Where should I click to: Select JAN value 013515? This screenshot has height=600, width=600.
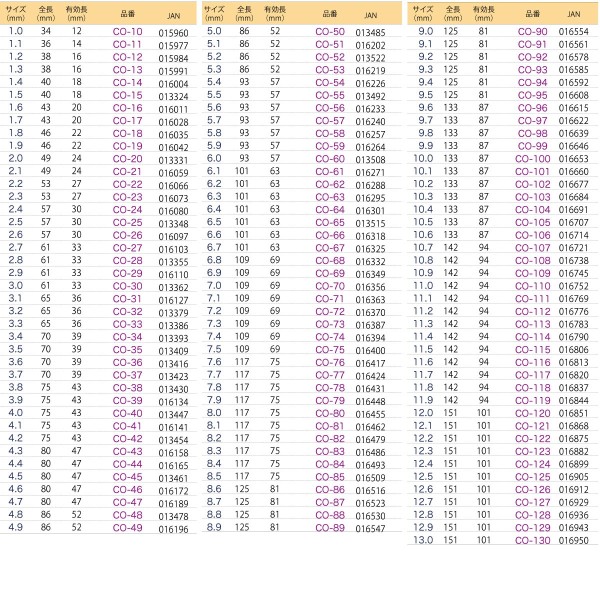[370, 223]
